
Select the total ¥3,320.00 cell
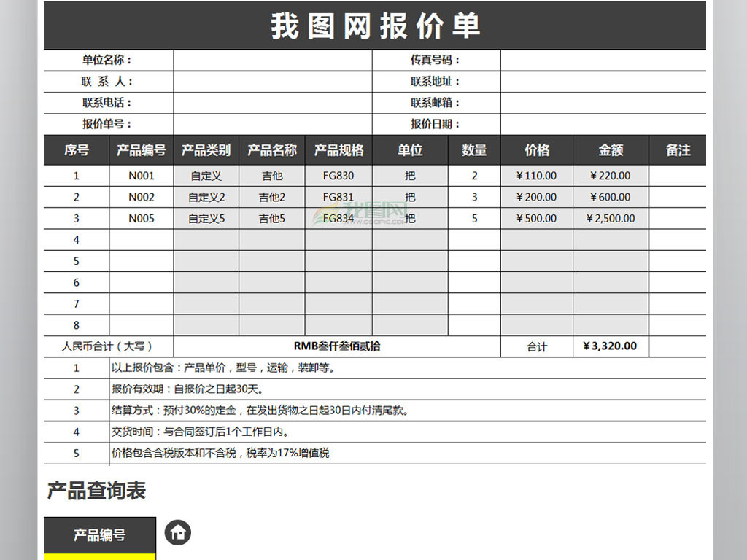(x=611, y=346)
